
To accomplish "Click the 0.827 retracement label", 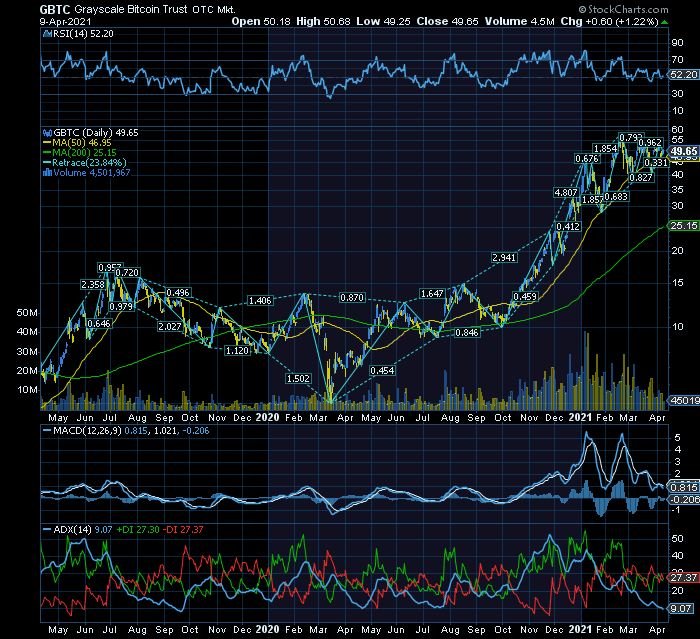I will pos(641,177).
